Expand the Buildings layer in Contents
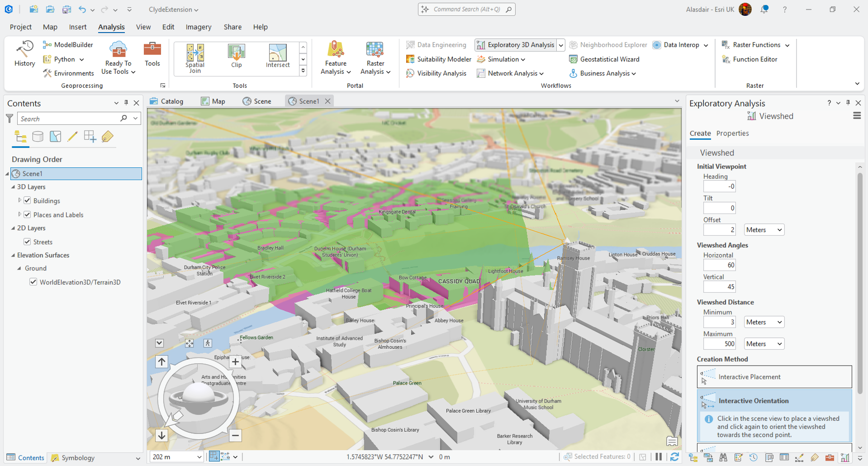 click(x=19, y=200)
